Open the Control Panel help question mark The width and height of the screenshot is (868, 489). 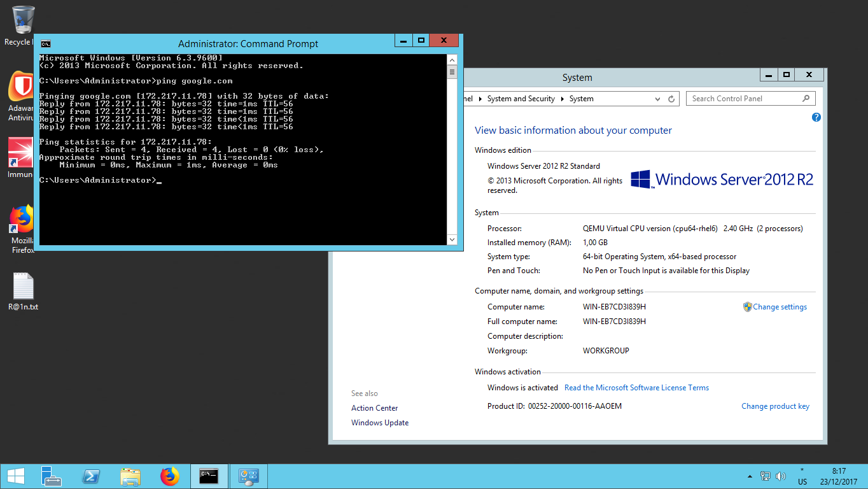click(816, 117)
